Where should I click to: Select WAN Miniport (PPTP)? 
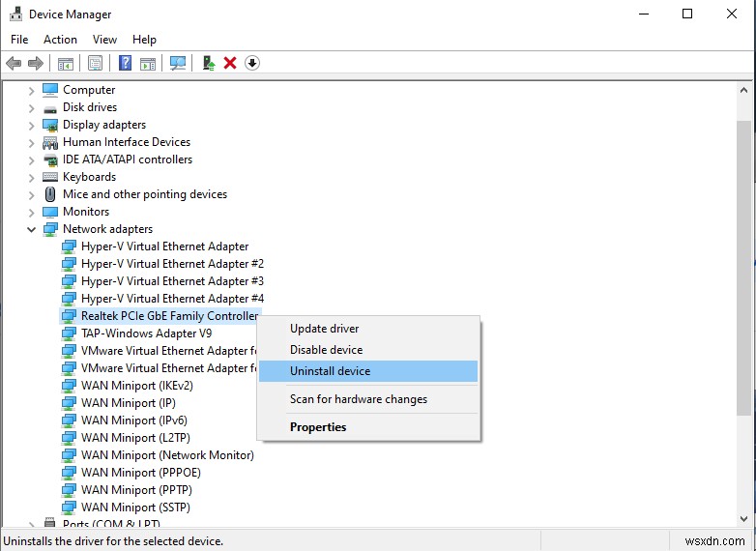136,490
